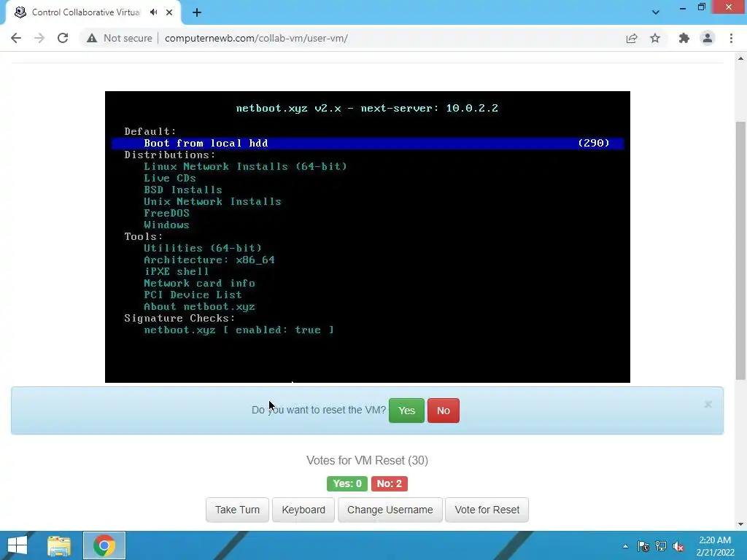
Task: Open the Extensions puzzle icon
Action: coord(684,38)
